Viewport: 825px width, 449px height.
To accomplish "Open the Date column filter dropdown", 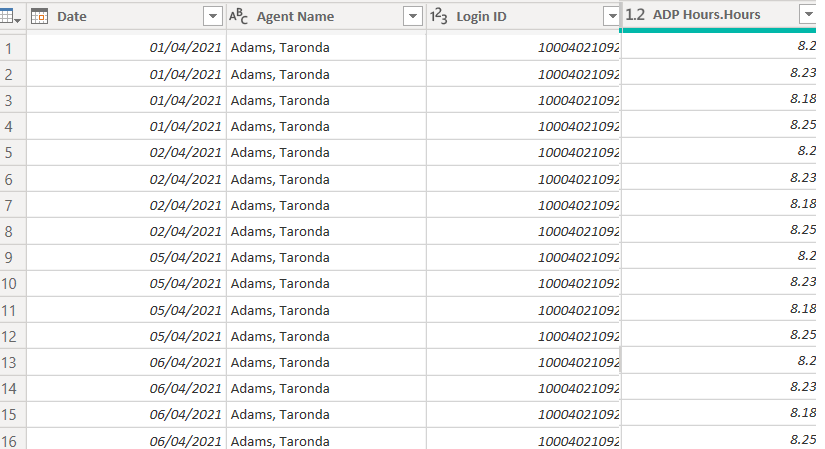I will (213, 17).
